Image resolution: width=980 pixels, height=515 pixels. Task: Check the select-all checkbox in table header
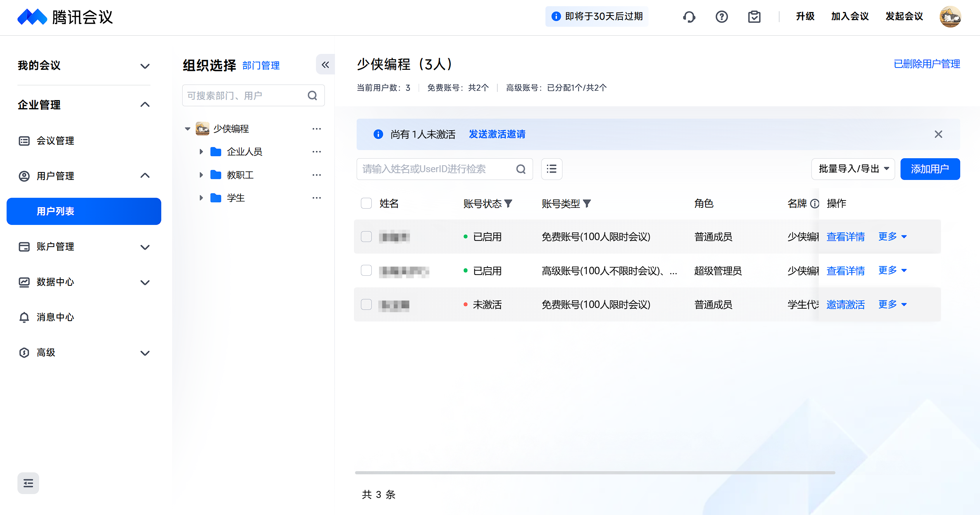pos(366,203)
